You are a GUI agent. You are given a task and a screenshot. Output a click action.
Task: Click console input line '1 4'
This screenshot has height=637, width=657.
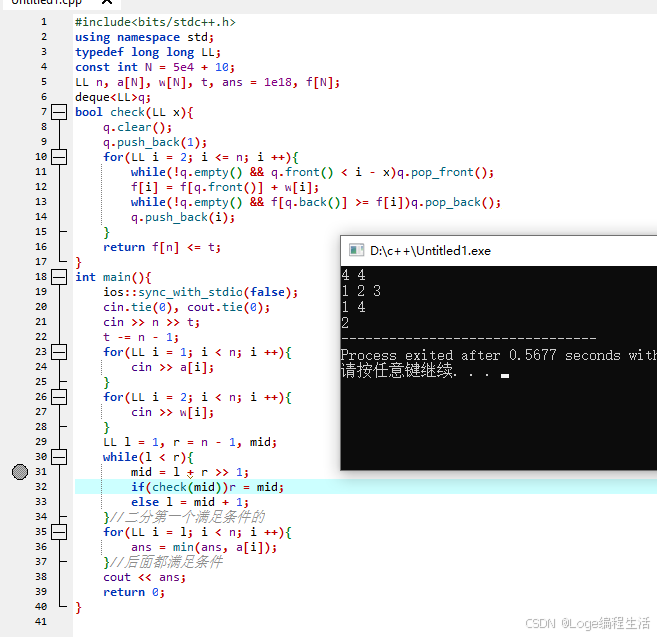(354, 307)
